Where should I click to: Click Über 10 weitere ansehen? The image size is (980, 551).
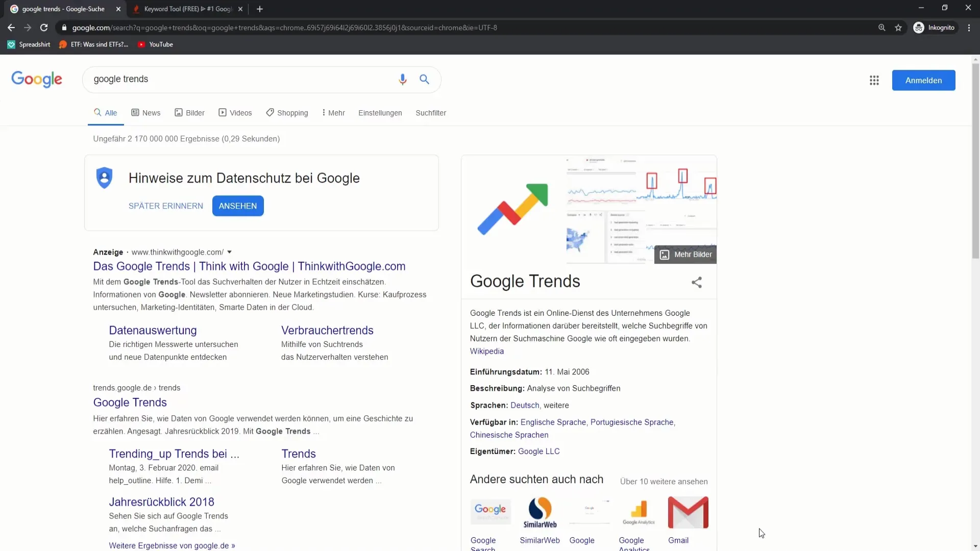click(x=664, y=481)
